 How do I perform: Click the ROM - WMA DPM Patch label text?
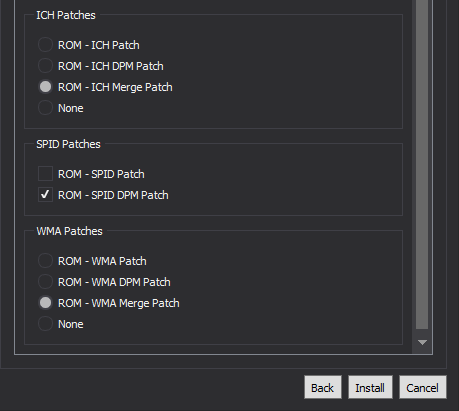[x=114, y=282]
